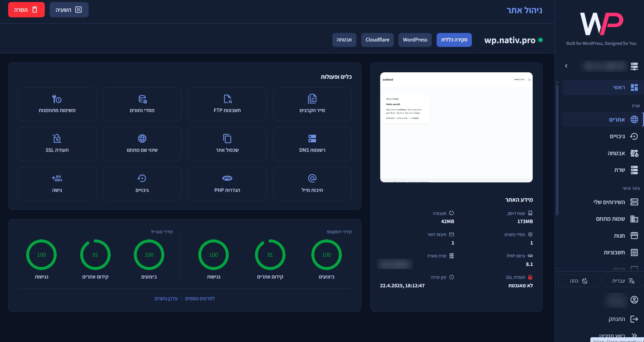This screenshot has width=644, height=342.
Task: Open mailboxes tool (תיבות מייל)
Action: [312, 183]
